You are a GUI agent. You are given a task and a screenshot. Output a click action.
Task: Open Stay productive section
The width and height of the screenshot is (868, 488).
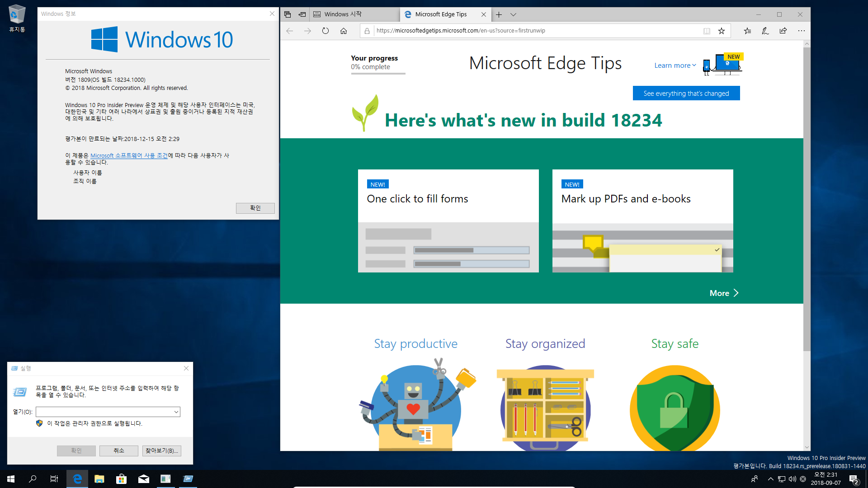(x=415, y=344)
